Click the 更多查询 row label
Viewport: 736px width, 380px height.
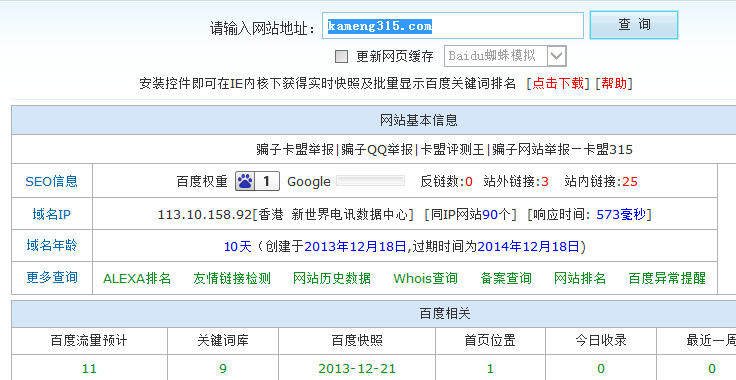52,278
